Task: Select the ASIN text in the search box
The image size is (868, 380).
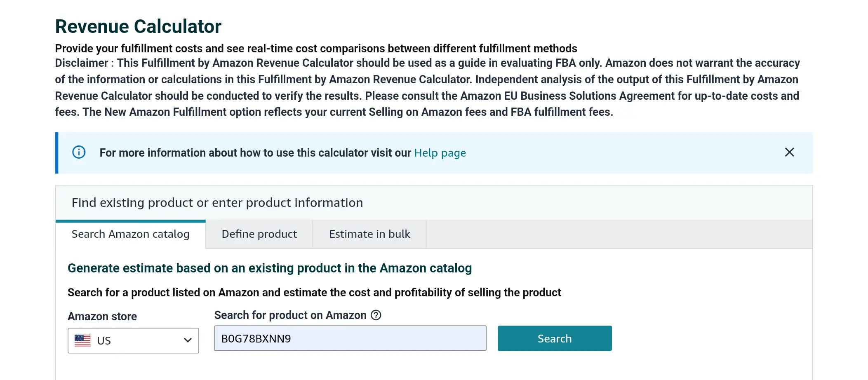Action: (256, 338)
